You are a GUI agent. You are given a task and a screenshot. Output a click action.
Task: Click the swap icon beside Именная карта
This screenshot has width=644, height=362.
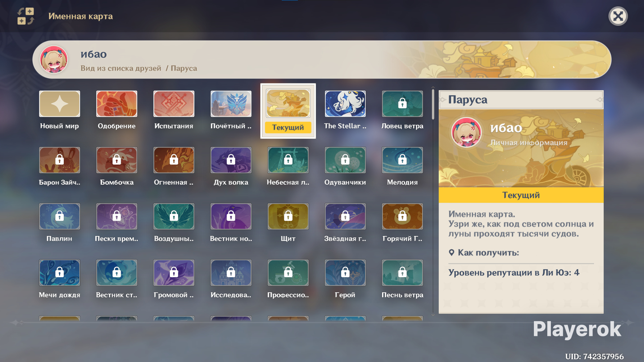click(x=25, y=16)
